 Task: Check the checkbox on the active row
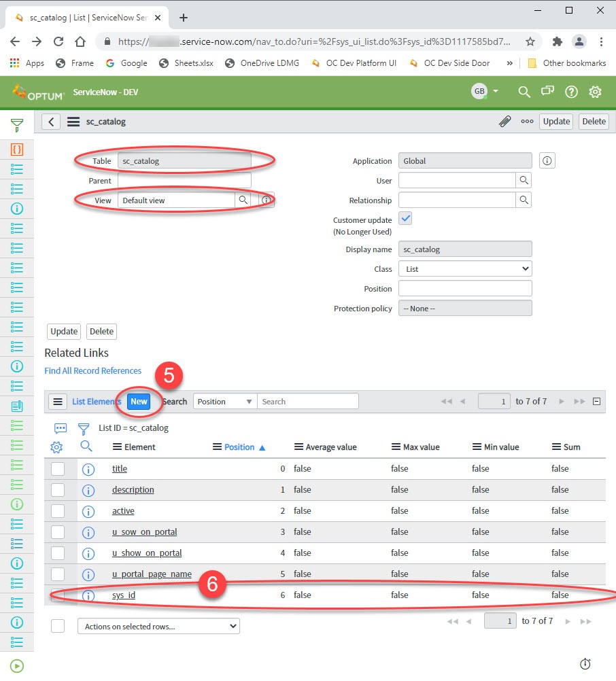[57, 510]
